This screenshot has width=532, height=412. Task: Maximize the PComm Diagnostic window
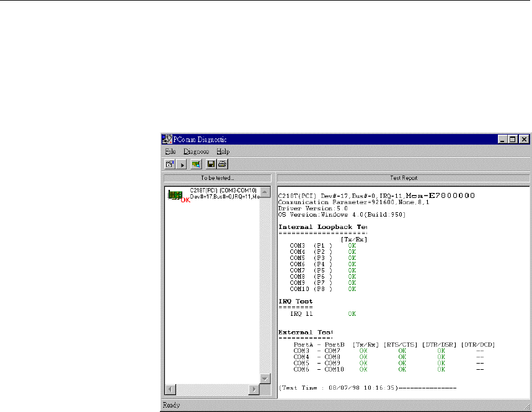coord(513,139)
